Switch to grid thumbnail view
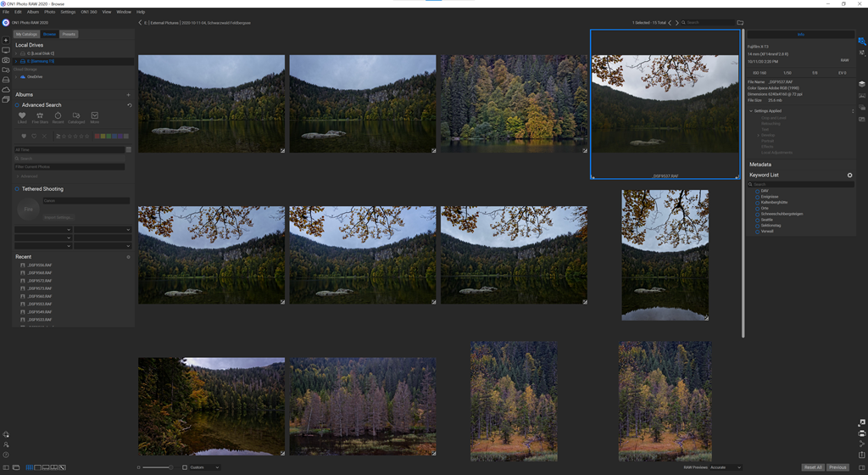This screenshot has width=868, height=475. click(x=30, y=467)
